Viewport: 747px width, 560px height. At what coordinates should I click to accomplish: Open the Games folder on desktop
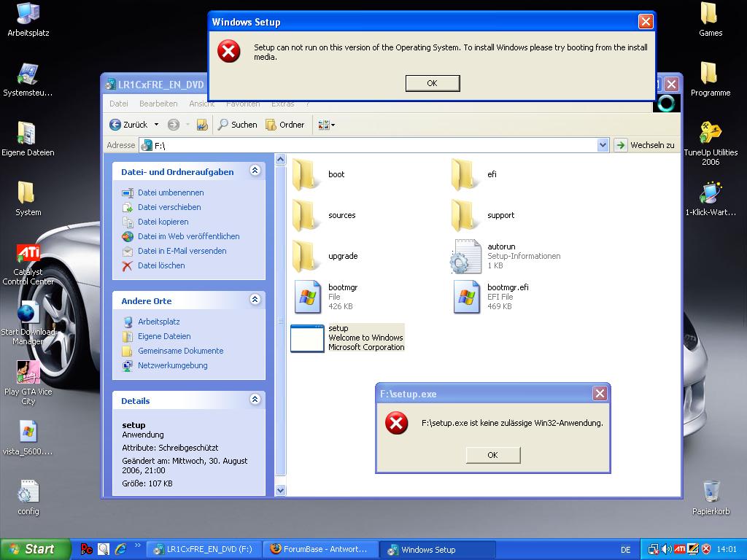(x=711, y=19)
